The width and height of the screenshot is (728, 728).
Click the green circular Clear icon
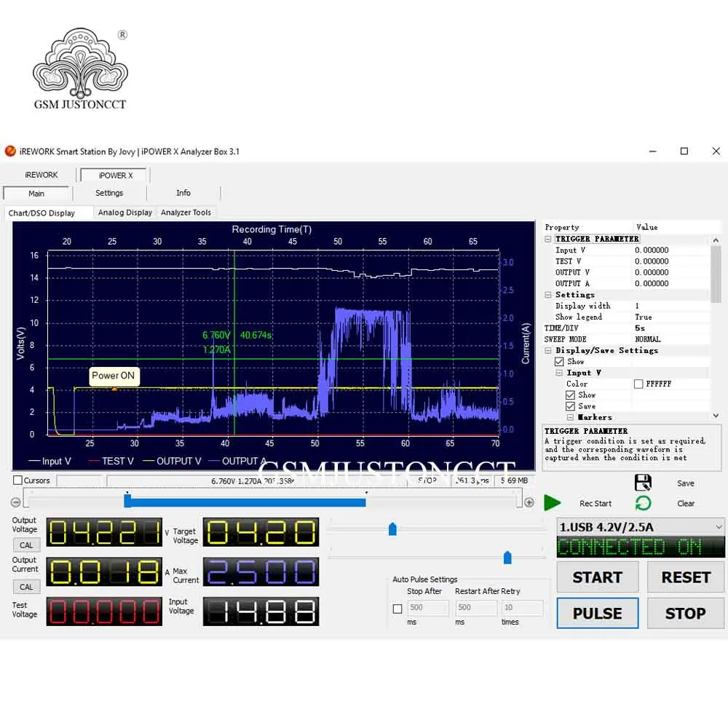643,503
